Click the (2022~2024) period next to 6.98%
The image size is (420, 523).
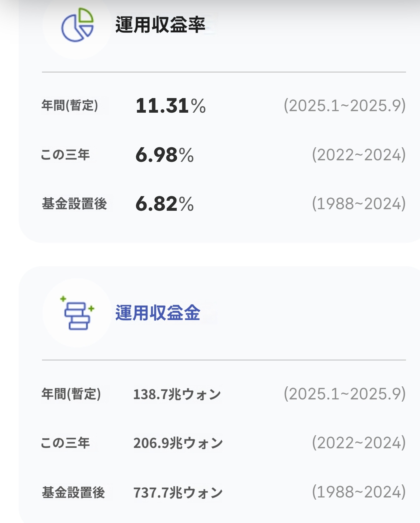coord(359,155)
